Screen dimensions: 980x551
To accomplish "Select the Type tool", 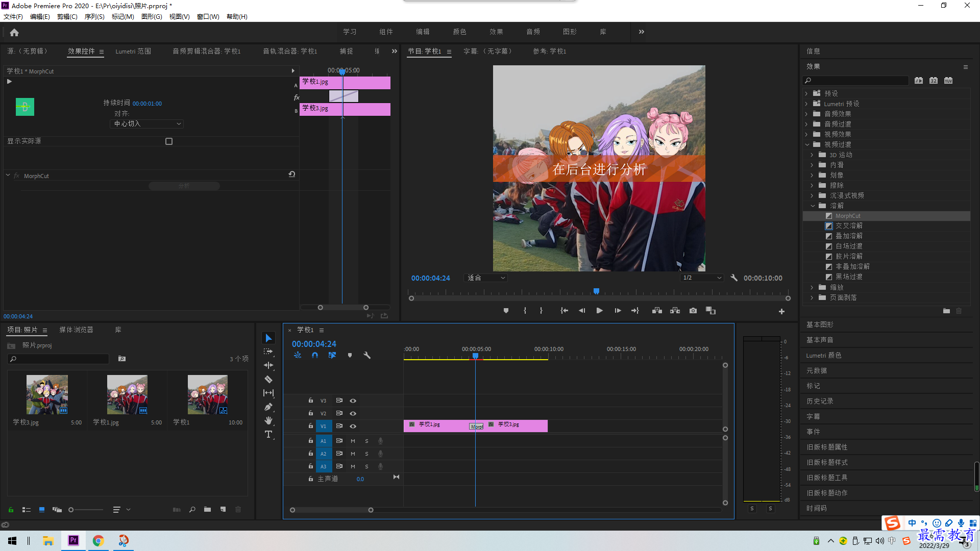I will pos(268,434).
